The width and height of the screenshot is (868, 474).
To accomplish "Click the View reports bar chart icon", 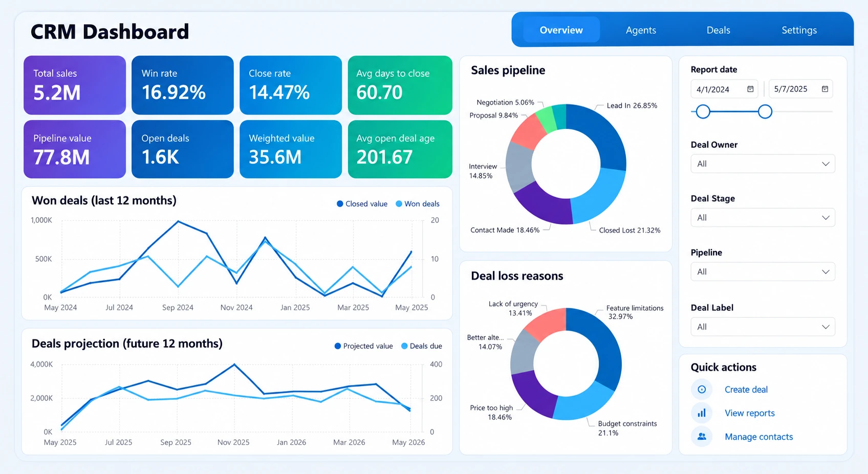I will pos(702,413).
